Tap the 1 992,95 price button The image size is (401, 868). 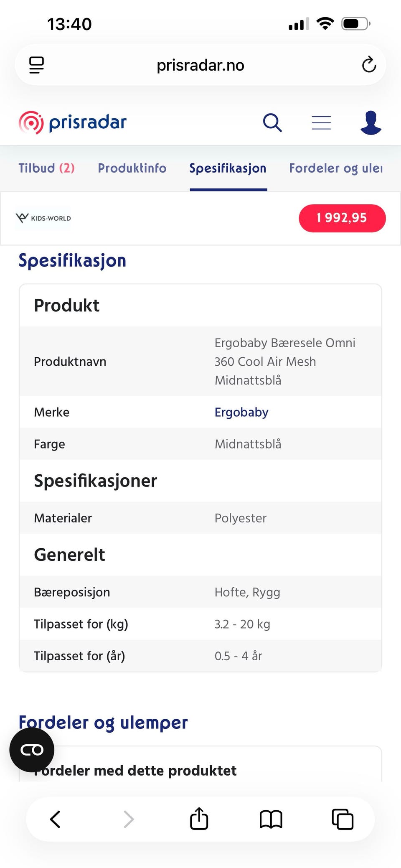tap(342, 218)
